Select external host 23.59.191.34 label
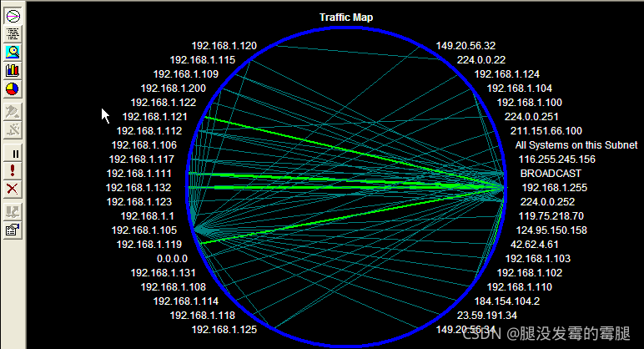644x349 pixels. click(x=487, y=316)
